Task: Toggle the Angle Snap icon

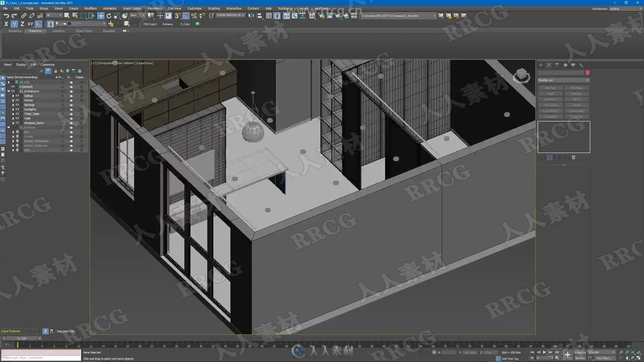Action: click(x=185, y=16)
